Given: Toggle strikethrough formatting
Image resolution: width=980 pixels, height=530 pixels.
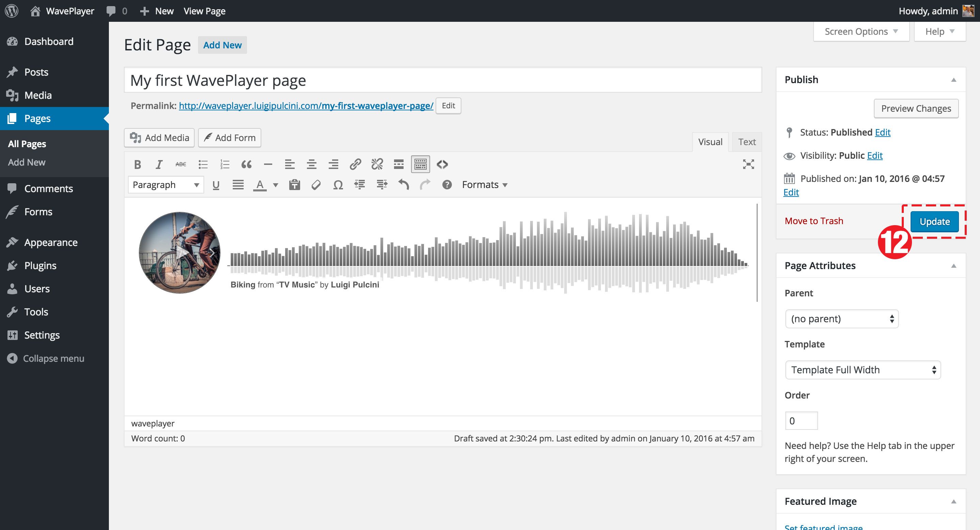Looking at the screenshot, I should 181,165.
